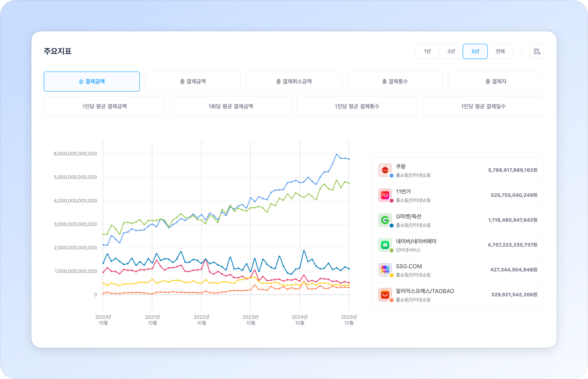Image resolution: width=588 pixels, height=379 pixels.
Task: Click the 2020년 10월 x-axis label
Action: (x=103, y=320)
